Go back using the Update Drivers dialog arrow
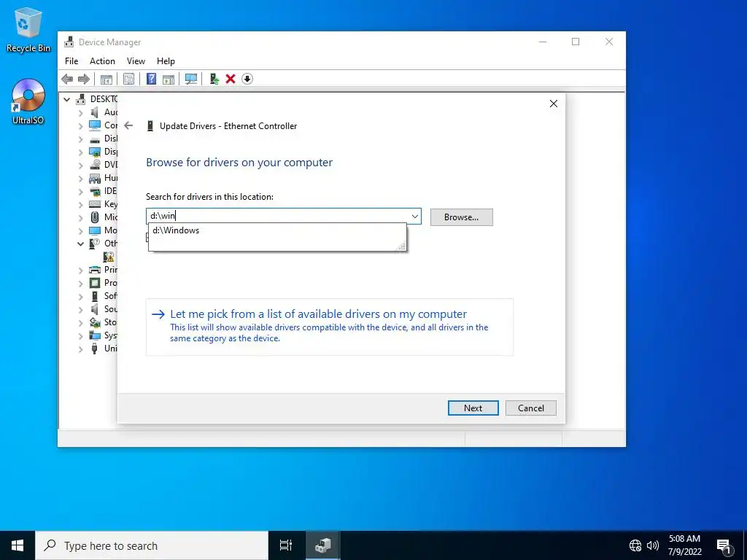Image resolution: width=747 pixels, height=560 pixels. [x=128, y=125]
